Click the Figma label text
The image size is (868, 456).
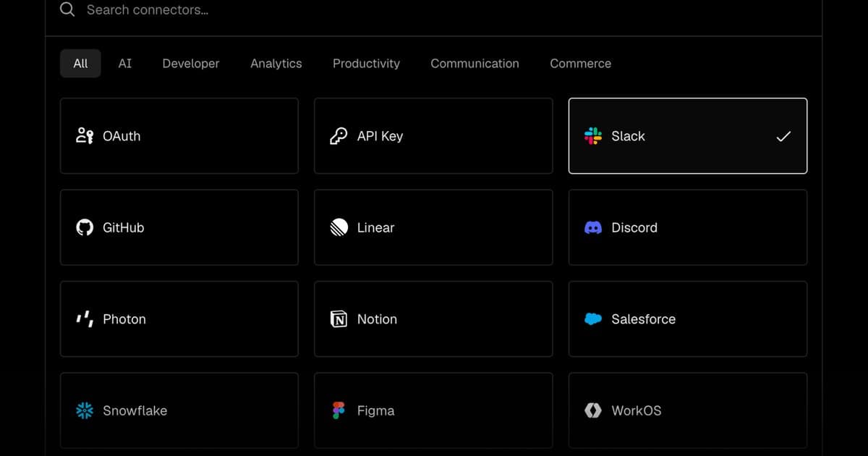pyautogui.click(x=376, y=410)
